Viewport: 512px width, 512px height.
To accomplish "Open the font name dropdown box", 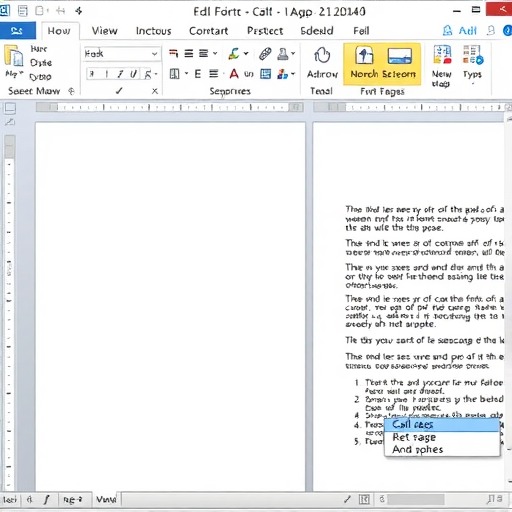I will (122, 54).
